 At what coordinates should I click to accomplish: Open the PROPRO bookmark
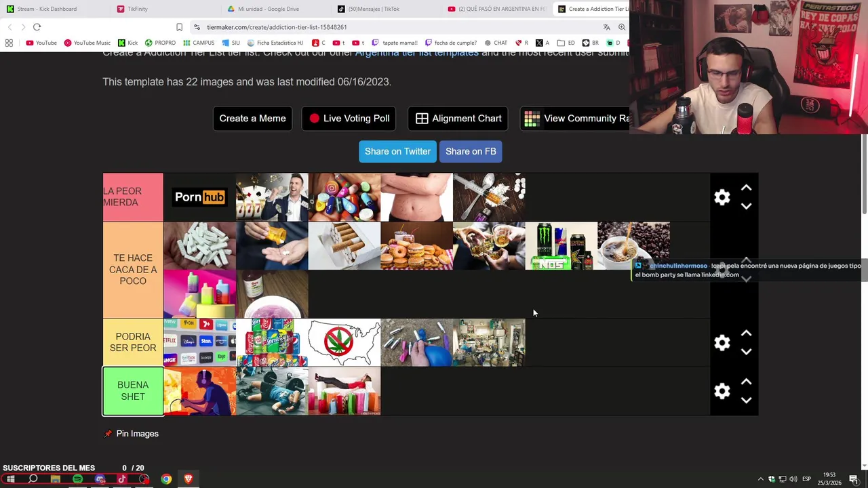coord(160,43)
